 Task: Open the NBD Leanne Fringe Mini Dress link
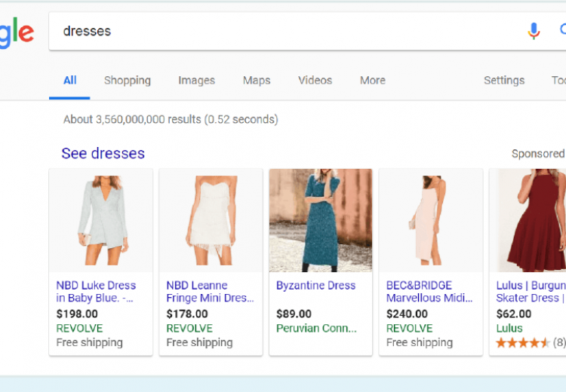210,292
